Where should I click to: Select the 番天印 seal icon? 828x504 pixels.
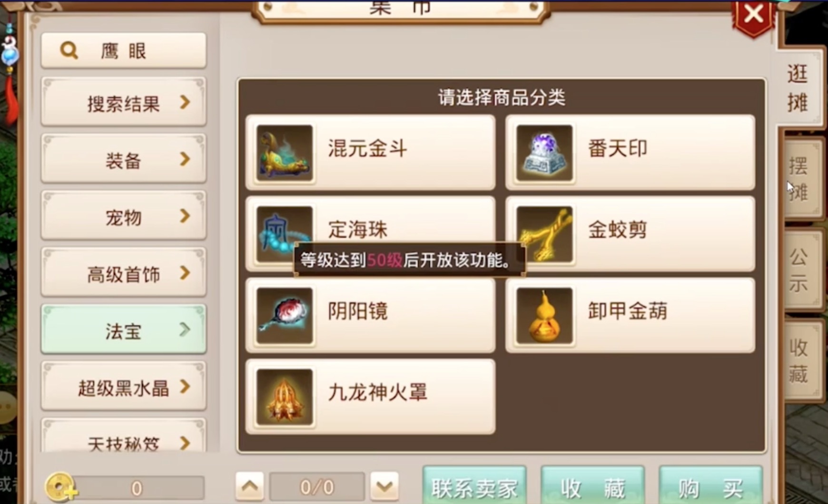click(544, 153)
